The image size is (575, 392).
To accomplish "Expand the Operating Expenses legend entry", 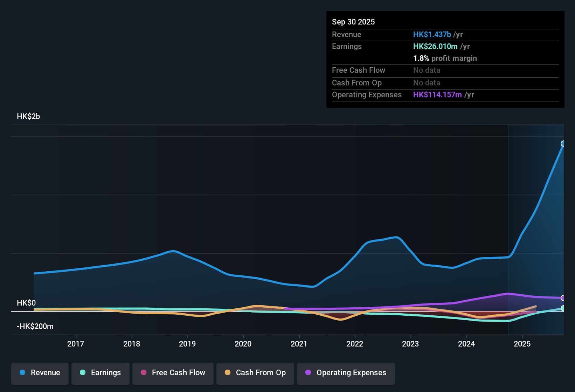I will [x=346, y=373].
